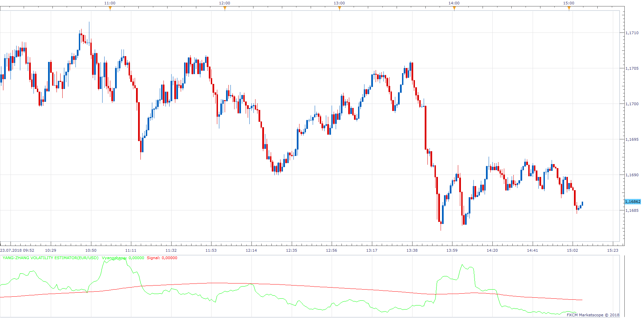Click the 1,1710 price axis label
This screenshot has height=318, width=644.
coord(632,33)
